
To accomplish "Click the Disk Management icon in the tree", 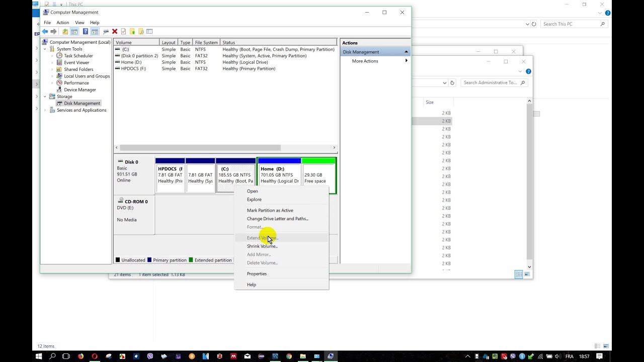I will tap(59, 104).
